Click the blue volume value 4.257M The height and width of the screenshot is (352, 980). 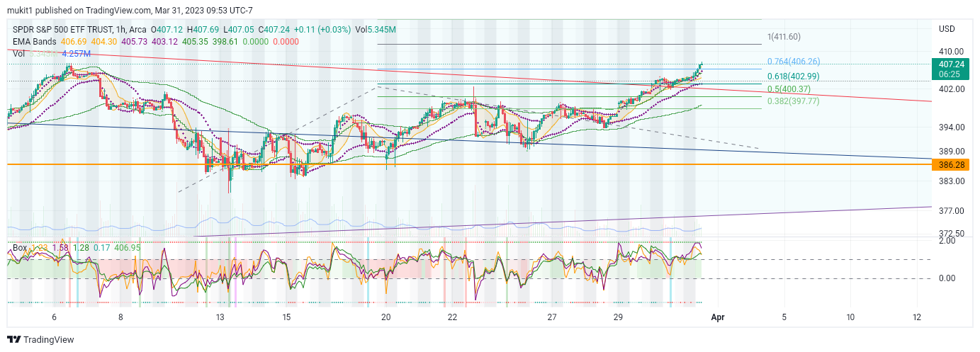77,53
